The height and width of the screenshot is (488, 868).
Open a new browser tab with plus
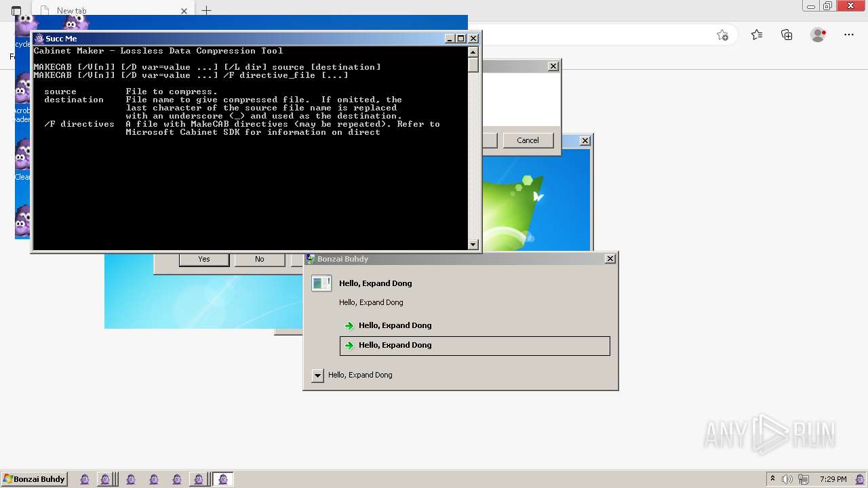207,10
